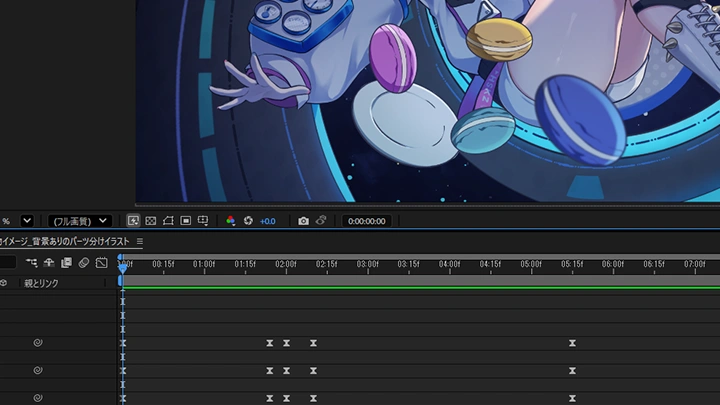
Task: Open the show channel RGB color icon
Action: [231, 221]
